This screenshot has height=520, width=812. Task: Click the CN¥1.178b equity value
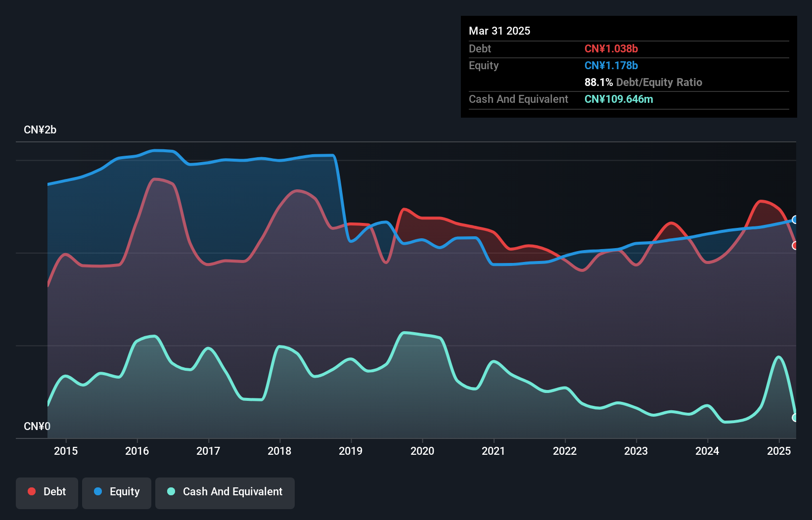click(x=611, y=65)
